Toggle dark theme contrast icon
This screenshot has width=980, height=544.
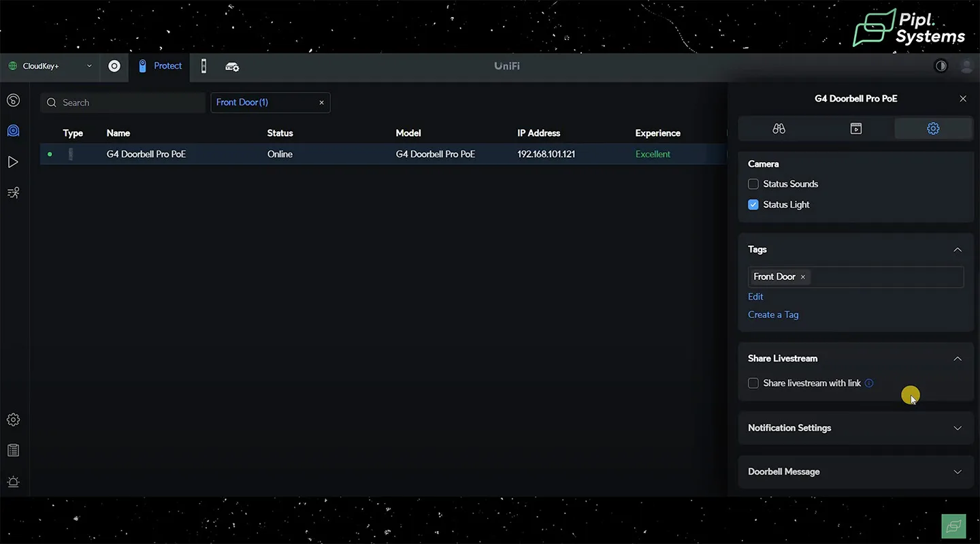tap(941, 66)
